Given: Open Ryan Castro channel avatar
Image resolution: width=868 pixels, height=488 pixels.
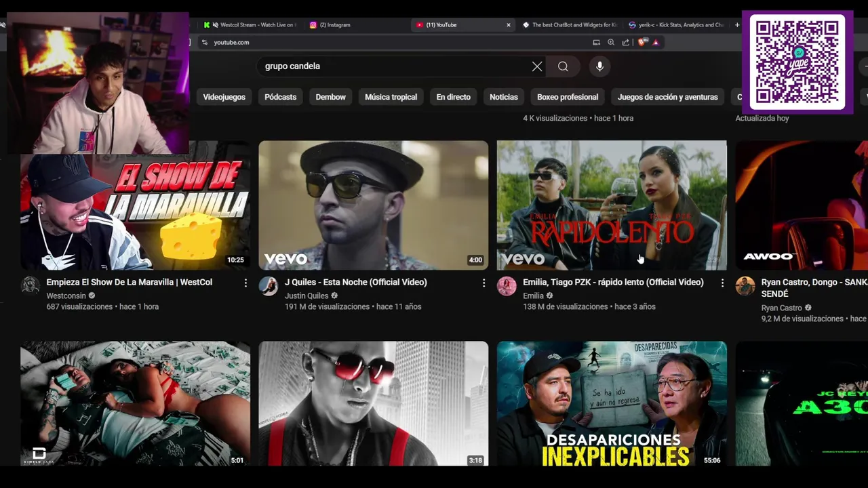Looking at the screenshot, I should (745, 286).
